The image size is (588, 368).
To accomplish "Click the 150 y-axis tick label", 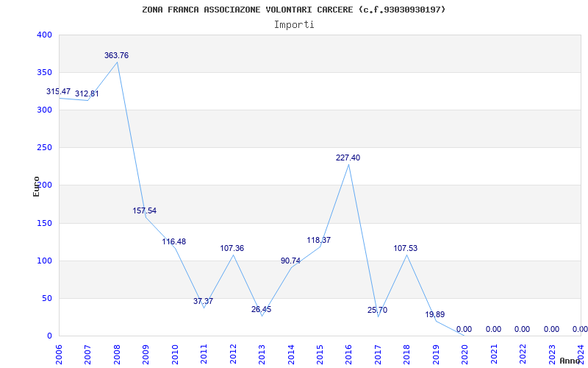I will 44,224.
